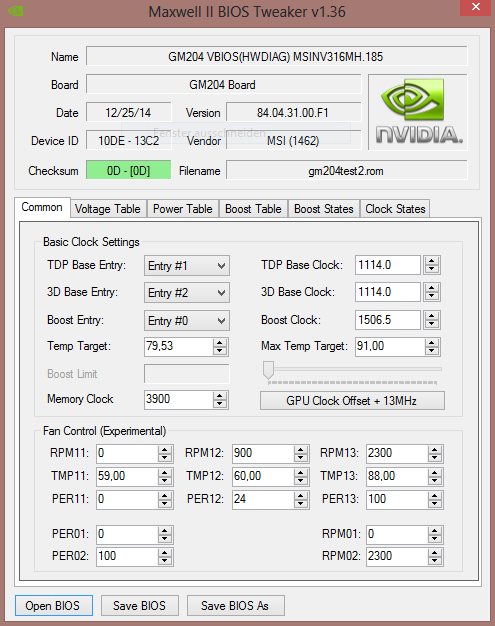Screen dimensions: 495x626
Task: Decrease PER12 with down arrow
Action: pyautogui.click(x=300, y=504)
